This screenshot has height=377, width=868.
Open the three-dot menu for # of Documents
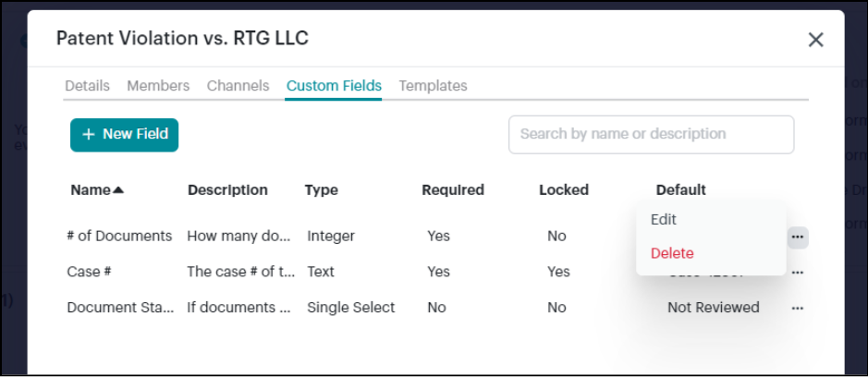point(798,237)
